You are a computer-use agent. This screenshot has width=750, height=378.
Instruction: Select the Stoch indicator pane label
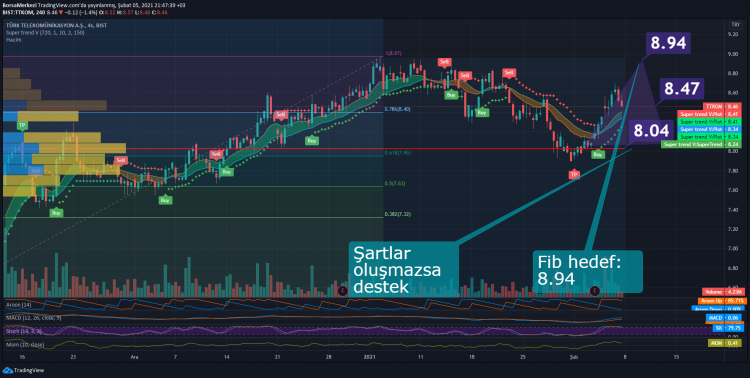tap(24, 331)
